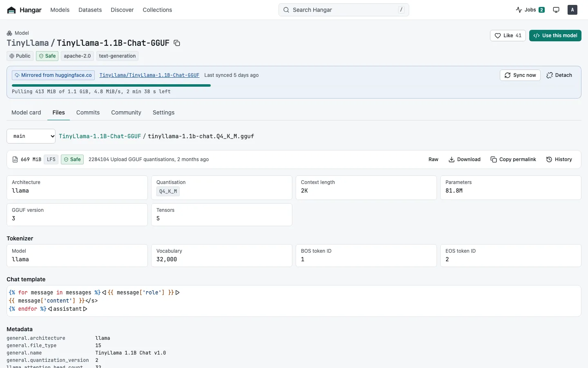588x368 pixels.
Task: Click the monitor display icon in header
Action: (x=556, y=10)
